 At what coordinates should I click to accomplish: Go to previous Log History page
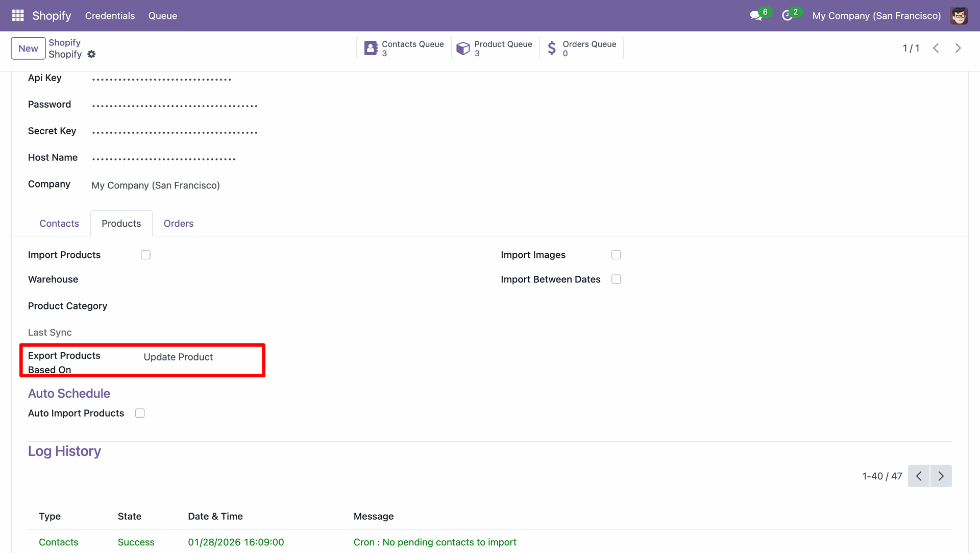[x=918, y=476]
